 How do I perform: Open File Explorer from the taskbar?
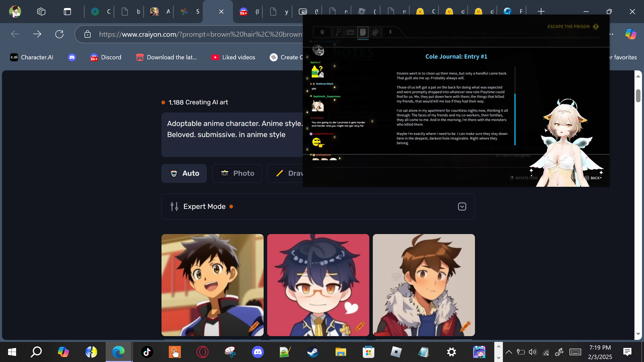point(341,352)
